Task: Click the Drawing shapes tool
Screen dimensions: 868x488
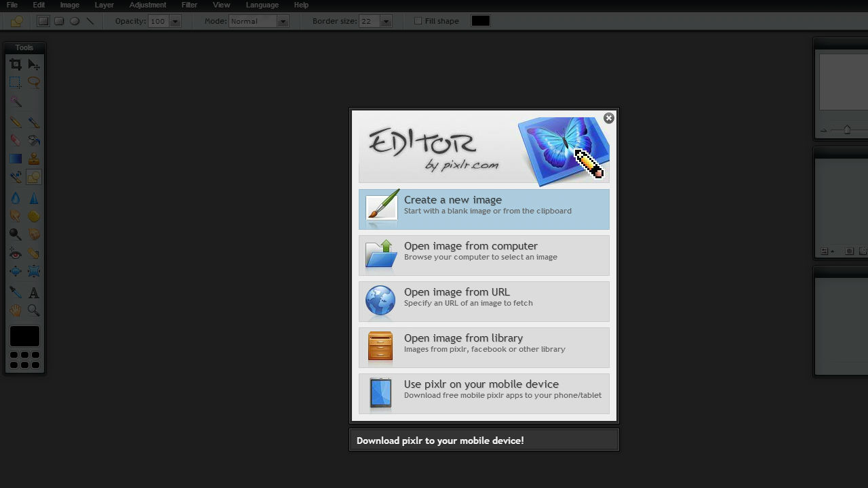Action: point(34,177)
